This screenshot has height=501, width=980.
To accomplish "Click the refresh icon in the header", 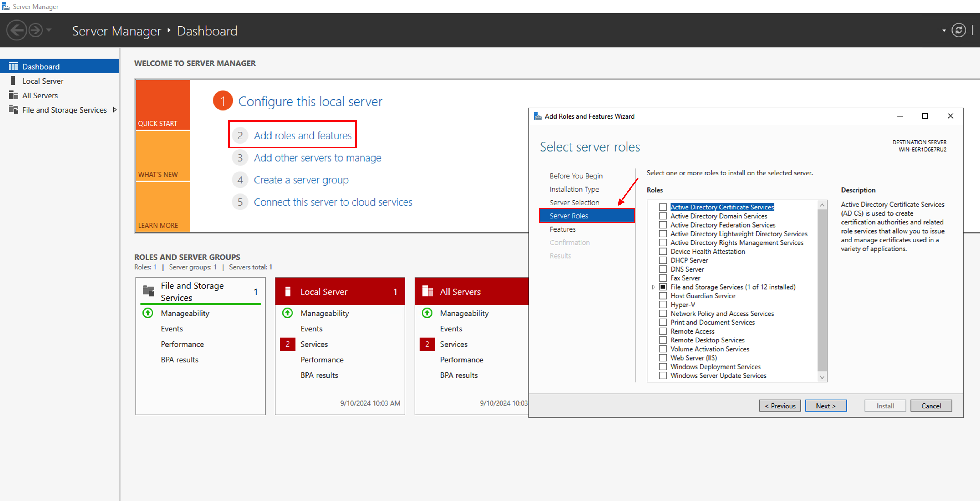I will point(958,30).
